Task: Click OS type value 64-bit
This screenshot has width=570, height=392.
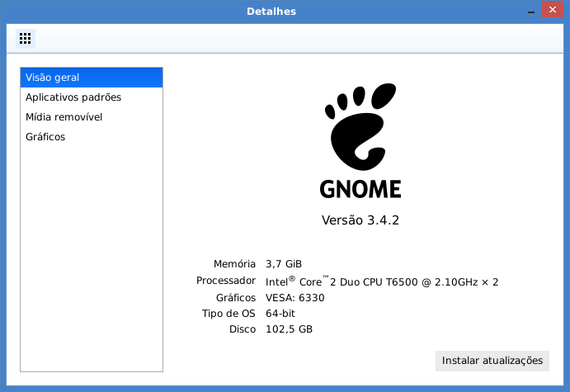Action: pos(280,314)
